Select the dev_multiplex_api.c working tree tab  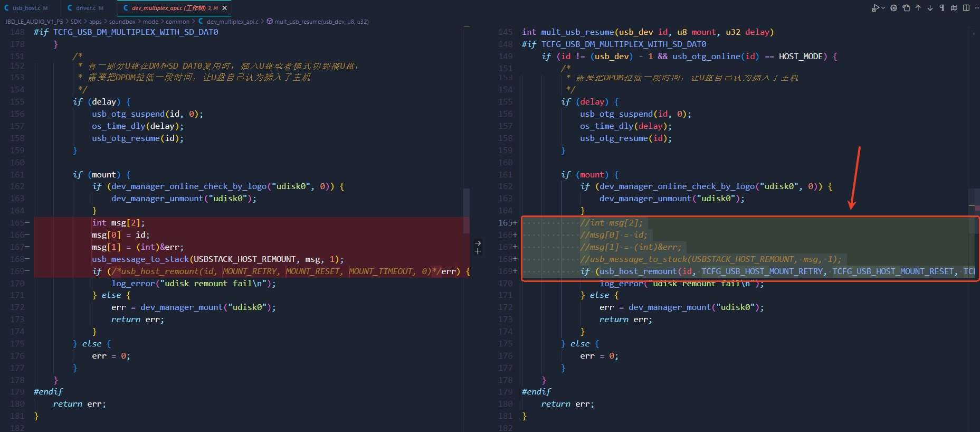[175, 8]
